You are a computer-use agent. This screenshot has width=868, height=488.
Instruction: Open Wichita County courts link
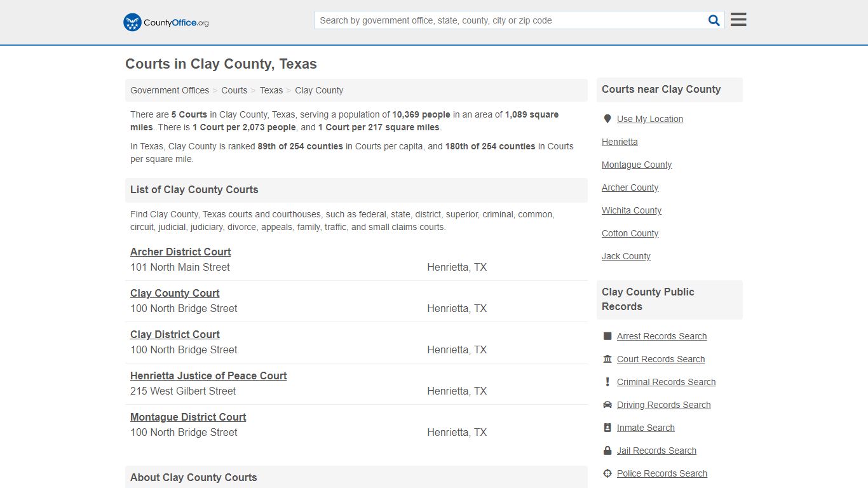coord(632,210)
